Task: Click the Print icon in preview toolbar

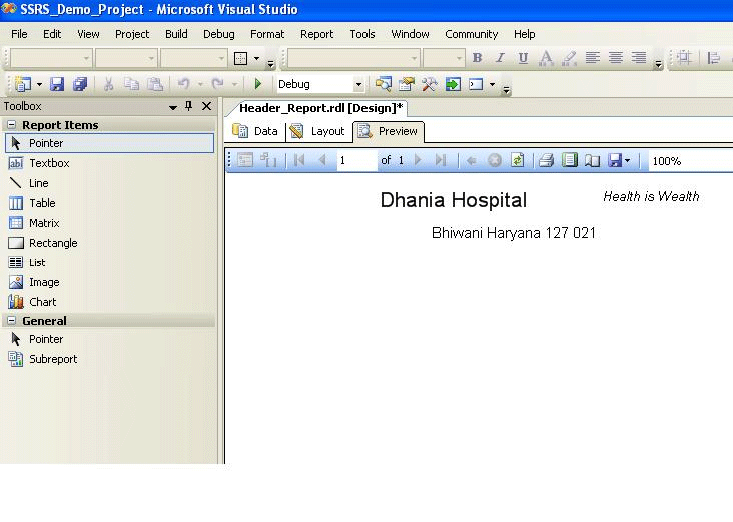Action: coord(546,160)
